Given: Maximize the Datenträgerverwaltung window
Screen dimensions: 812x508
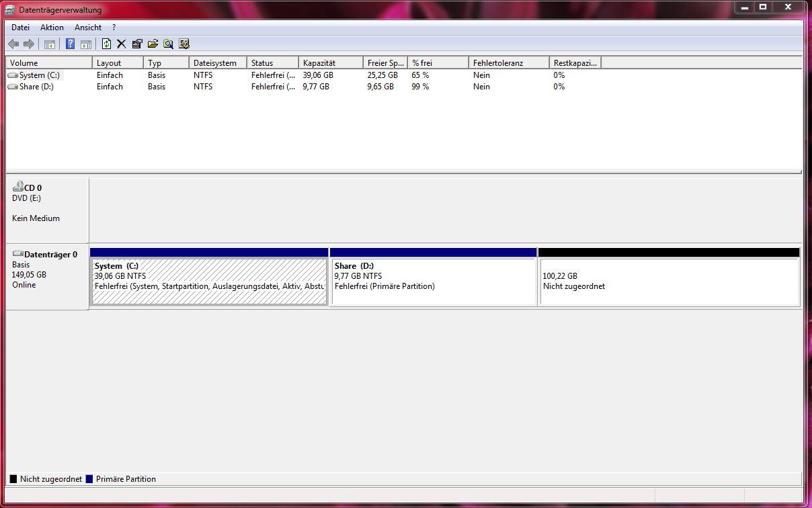Looking at the screenshot, I should pyautogui.click(x=763, y=7).
